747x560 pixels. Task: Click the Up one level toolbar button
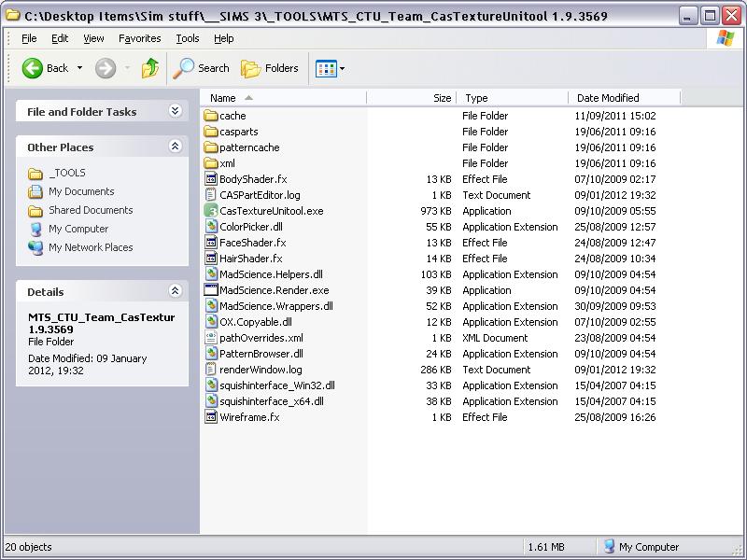coord(149,67)
